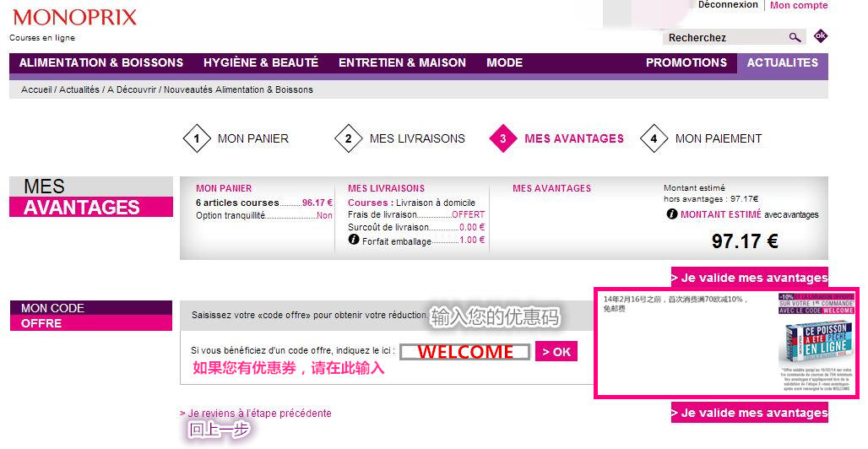The image size is (868, 449).
Task: Click the code offre input field
Action: tap(464, 352)
